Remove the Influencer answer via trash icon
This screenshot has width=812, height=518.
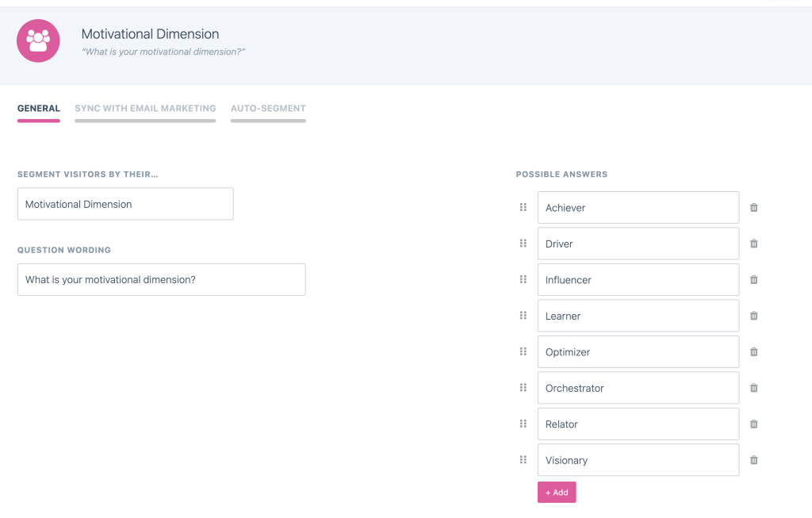pos(753,280)
